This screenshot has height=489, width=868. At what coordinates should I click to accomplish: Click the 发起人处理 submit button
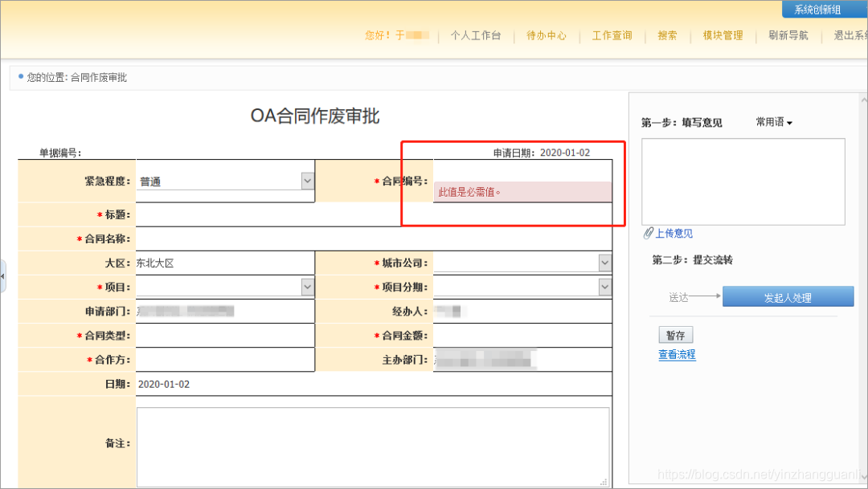click(x=788, y=297)
